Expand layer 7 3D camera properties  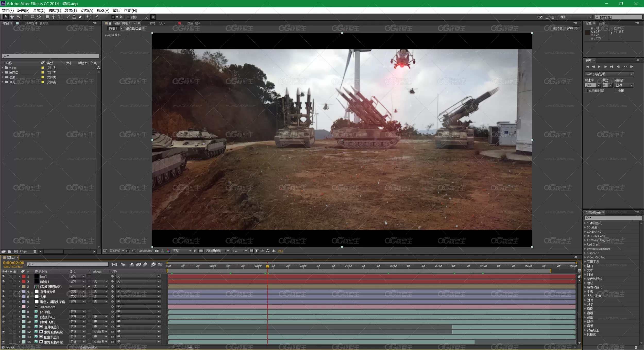19,307
